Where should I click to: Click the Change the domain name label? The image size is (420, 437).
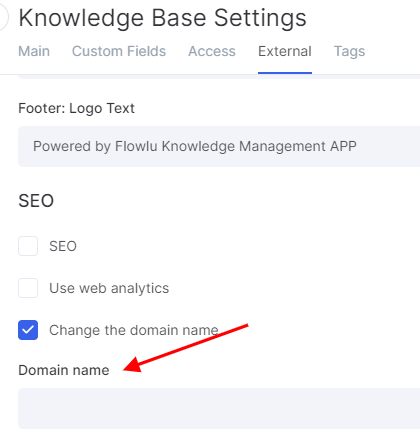[x=134, y=330]
